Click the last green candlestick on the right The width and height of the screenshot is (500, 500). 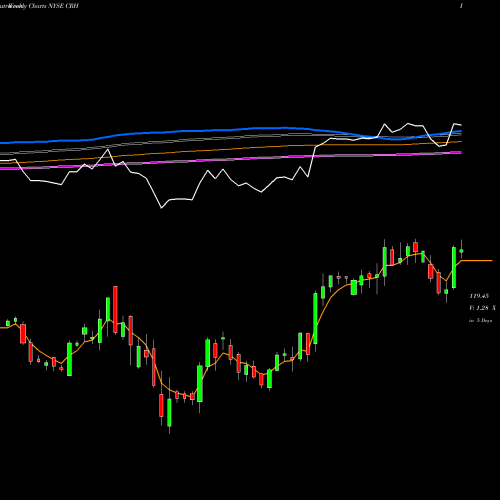coord(462,251)
